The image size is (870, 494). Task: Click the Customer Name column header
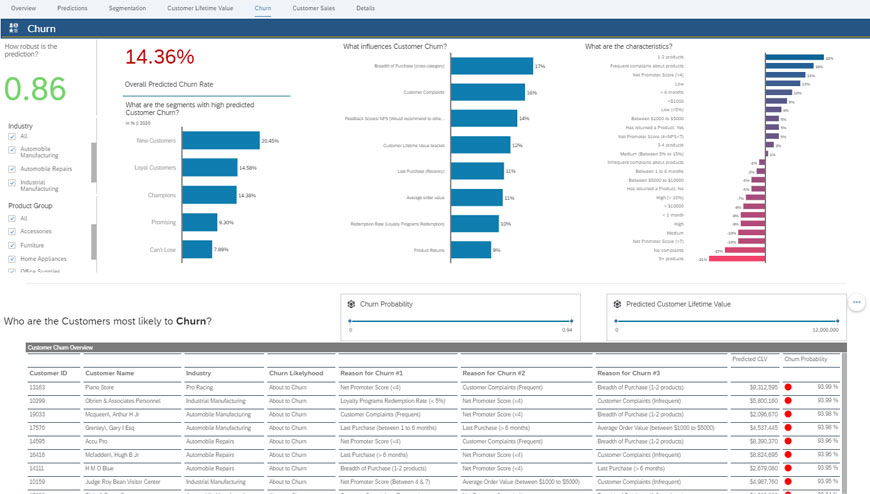click(x=110, y=372)
